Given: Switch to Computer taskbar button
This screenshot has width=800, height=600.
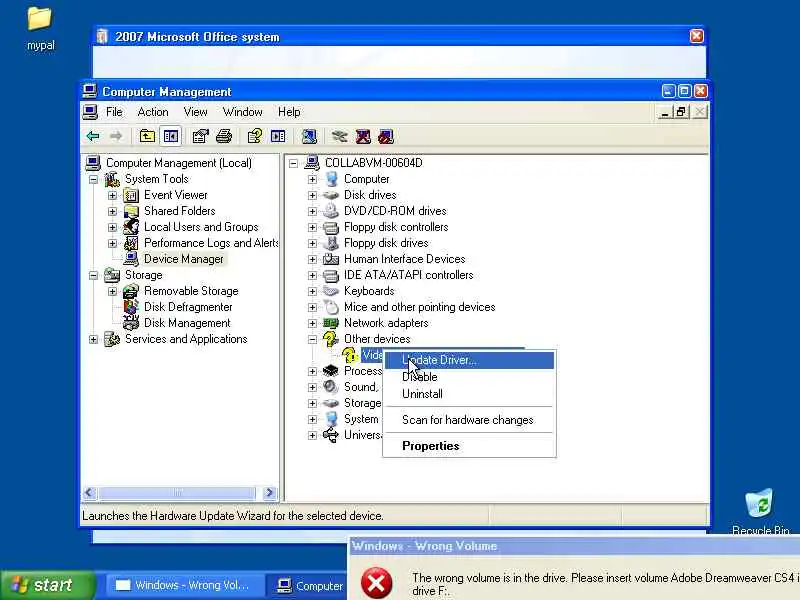Looking at the screenshot, I should [x=308, y=585].
